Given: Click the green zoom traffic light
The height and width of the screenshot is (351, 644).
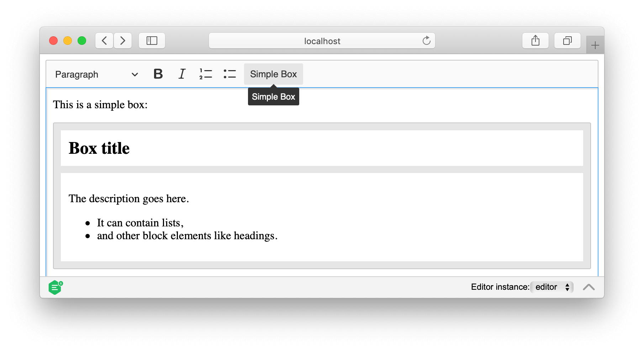Looking at the screenshot, I should (81, 41).
